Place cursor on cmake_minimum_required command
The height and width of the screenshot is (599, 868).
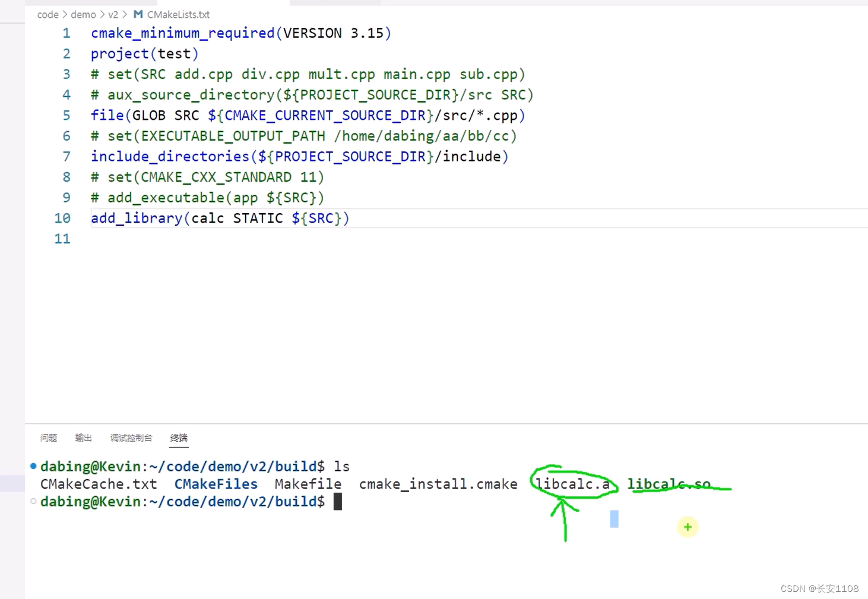pyautogui.click(x=183, y=33)
